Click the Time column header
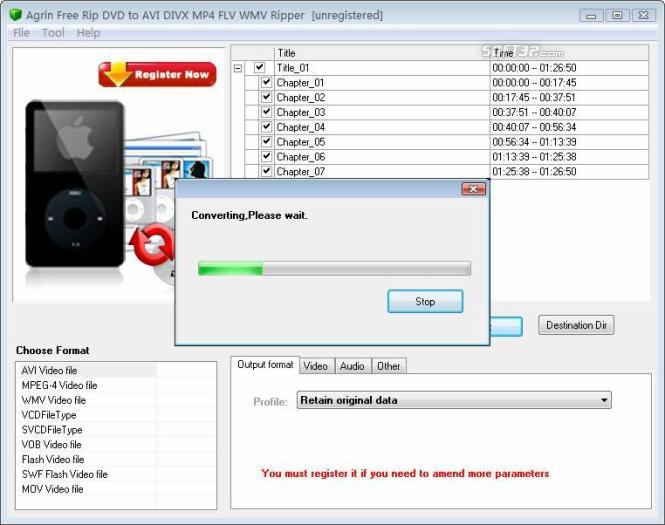 (x=569, y=53)
